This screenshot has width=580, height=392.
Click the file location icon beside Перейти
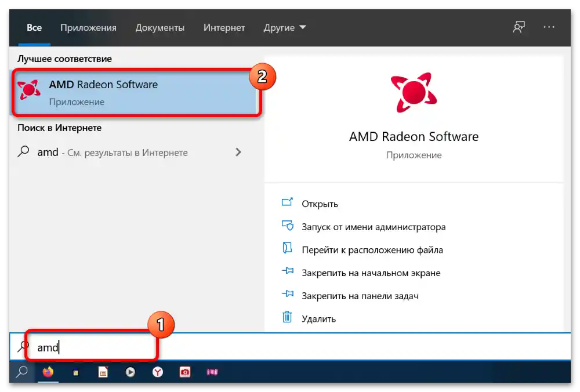click(287, 248)
